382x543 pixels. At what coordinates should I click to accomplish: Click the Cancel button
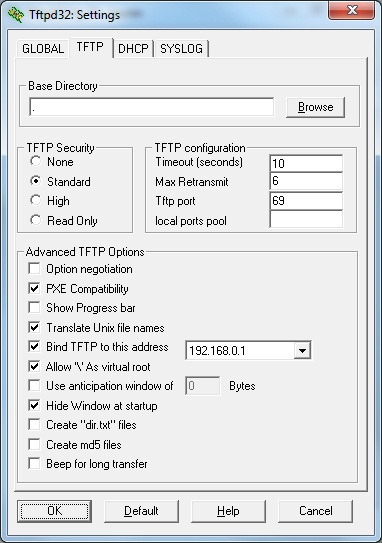coord(316,511)
